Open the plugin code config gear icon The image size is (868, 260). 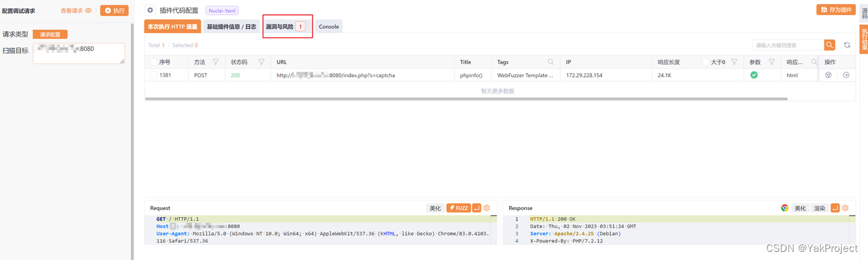click(x=151, y=10)
